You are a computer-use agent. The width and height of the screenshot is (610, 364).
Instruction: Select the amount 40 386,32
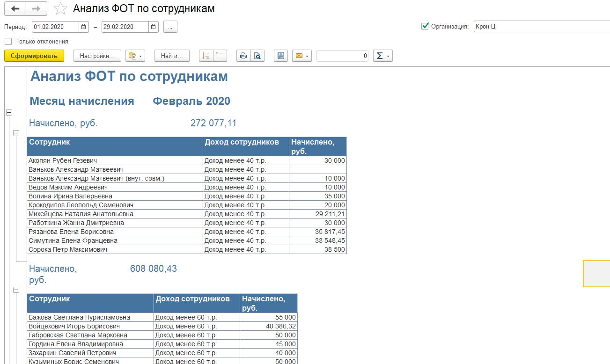[269, 326]
